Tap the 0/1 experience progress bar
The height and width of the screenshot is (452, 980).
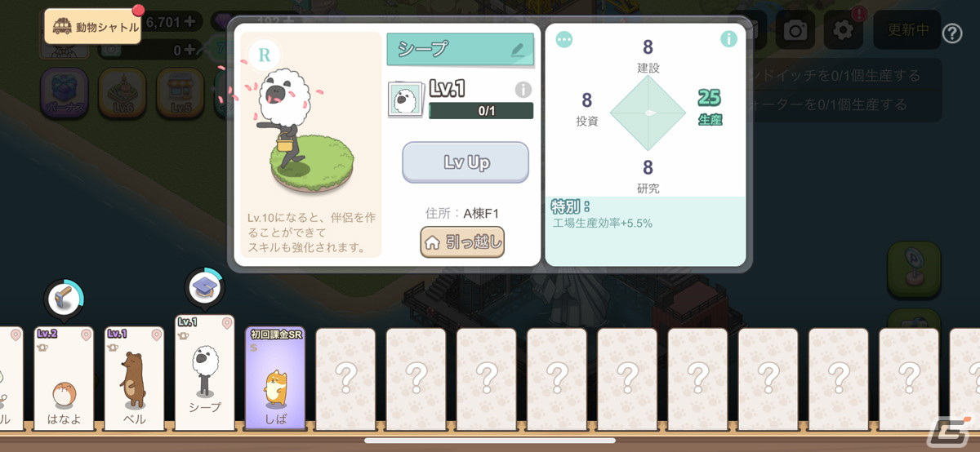[481, 111]
